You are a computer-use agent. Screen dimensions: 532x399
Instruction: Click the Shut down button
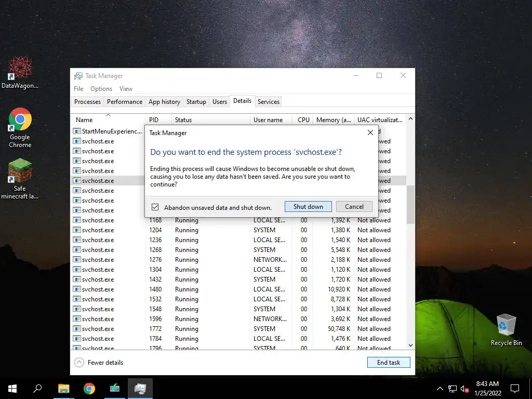tap(308, 207)
